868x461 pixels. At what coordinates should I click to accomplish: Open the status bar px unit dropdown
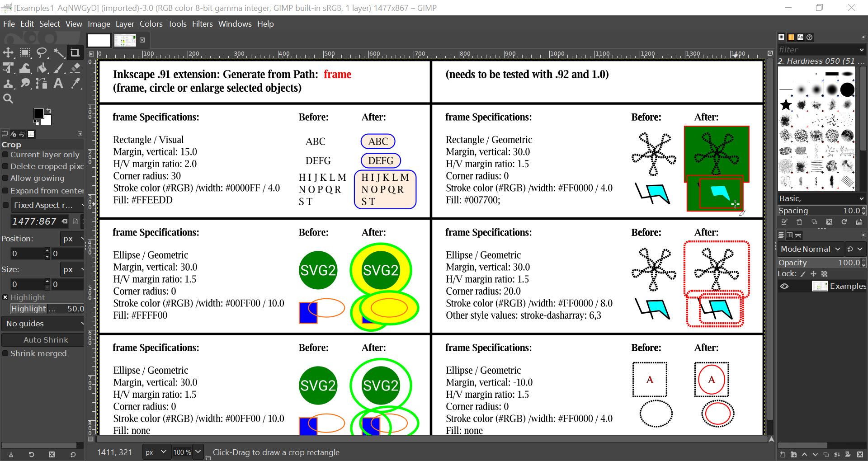(156, 452)
